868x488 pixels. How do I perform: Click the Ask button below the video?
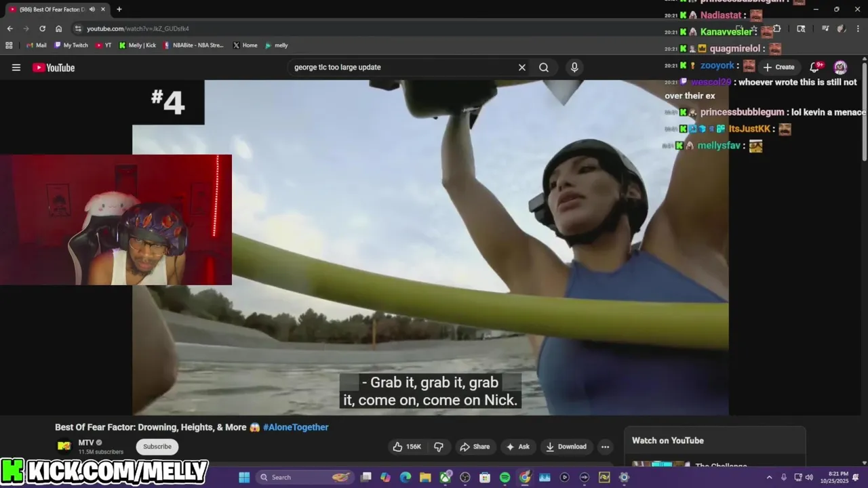[x=517, y=447]
